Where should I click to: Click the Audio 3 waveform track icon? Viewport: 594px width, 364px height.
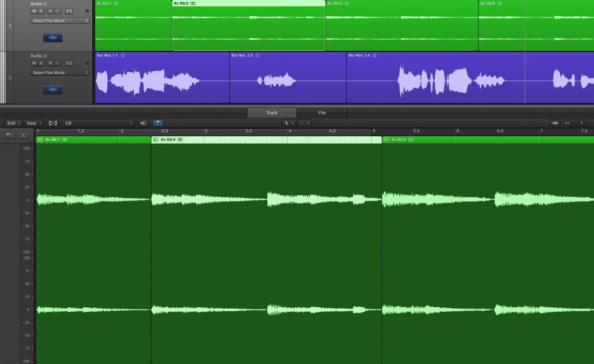click(x=53, y=90)
